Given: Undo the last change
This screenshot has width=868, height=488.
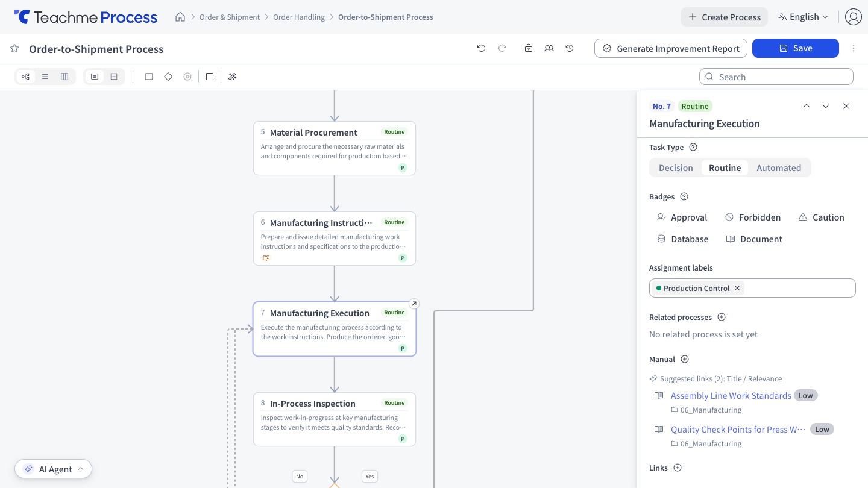Looking at the screenshot, I should pos(481,48).
